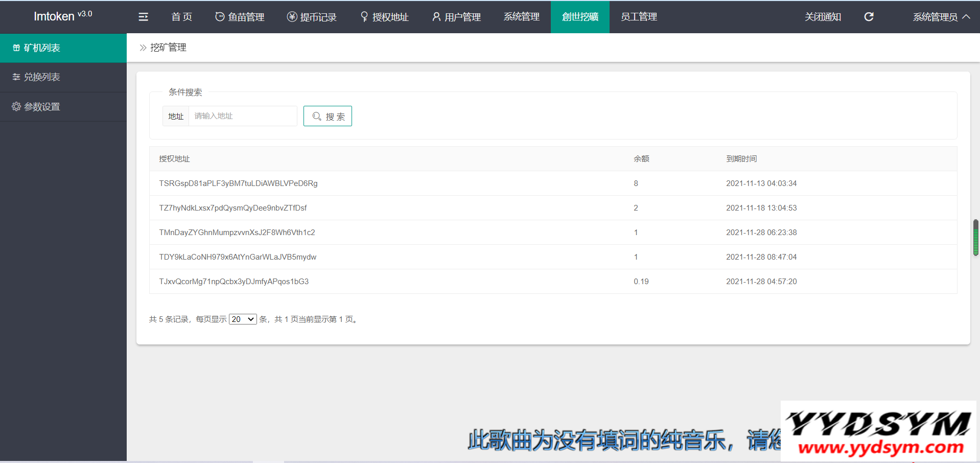Click the vertical scrollbar thumb on right
The height and width of the screenshot is (463, 980).
(975, 238)
